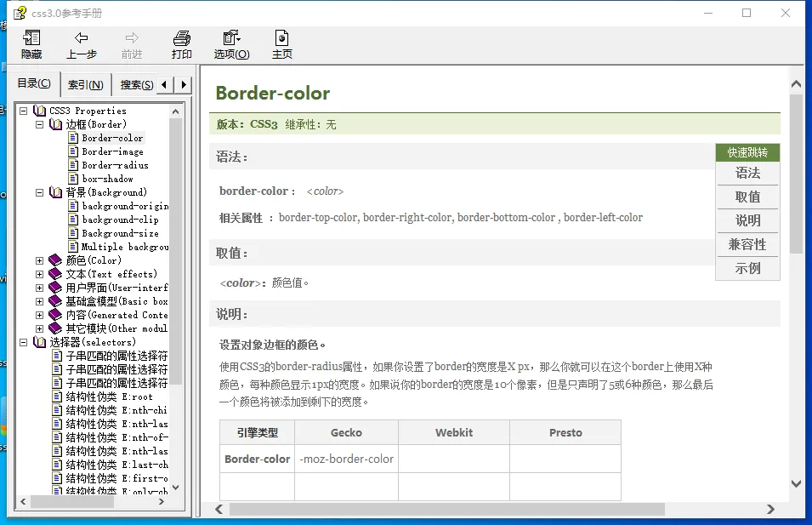812x525 pixels.
Task: Click the Presto column header cell
Action: (x=565, y=432)
